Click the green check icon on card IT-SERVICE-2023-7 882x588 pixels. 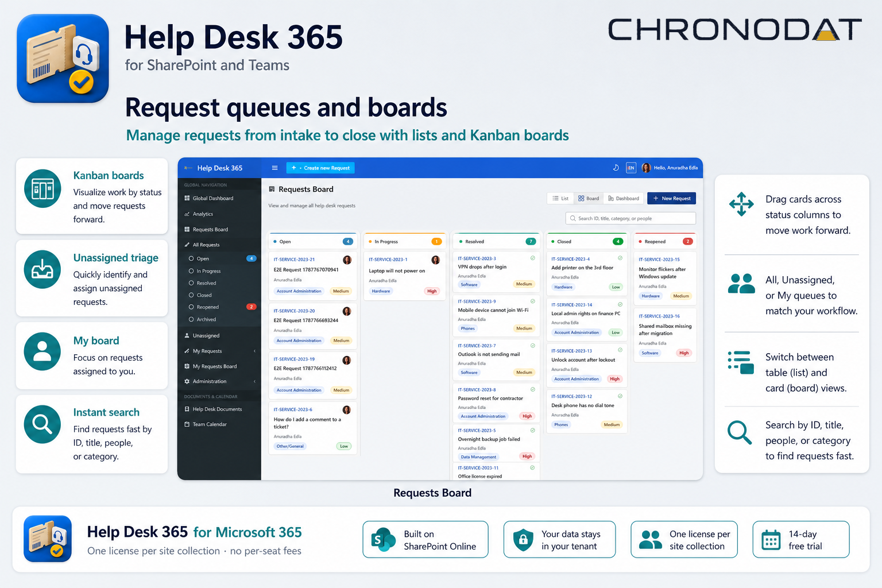click(x=533, y=346)
